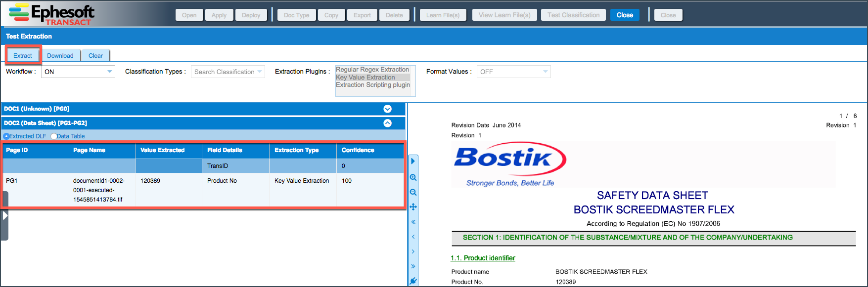Select Regular Regex Extraction plugin

pos(372,70)
